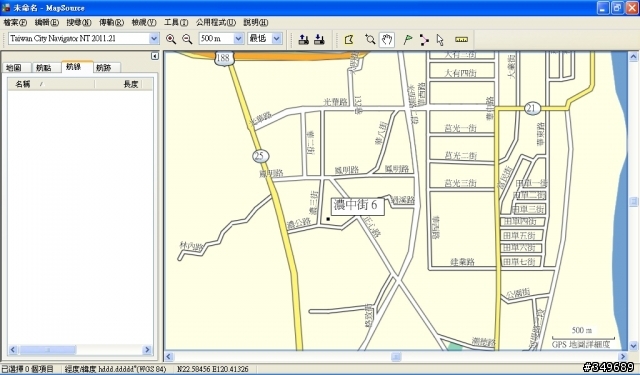Switch to the 航線 tab

tap(77, 67)
